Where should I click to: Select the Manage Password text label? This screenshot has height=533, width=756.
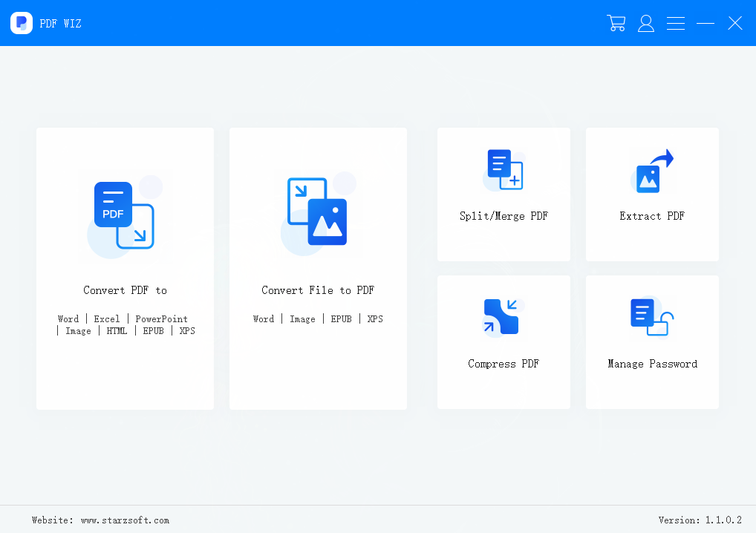(652, 364)
